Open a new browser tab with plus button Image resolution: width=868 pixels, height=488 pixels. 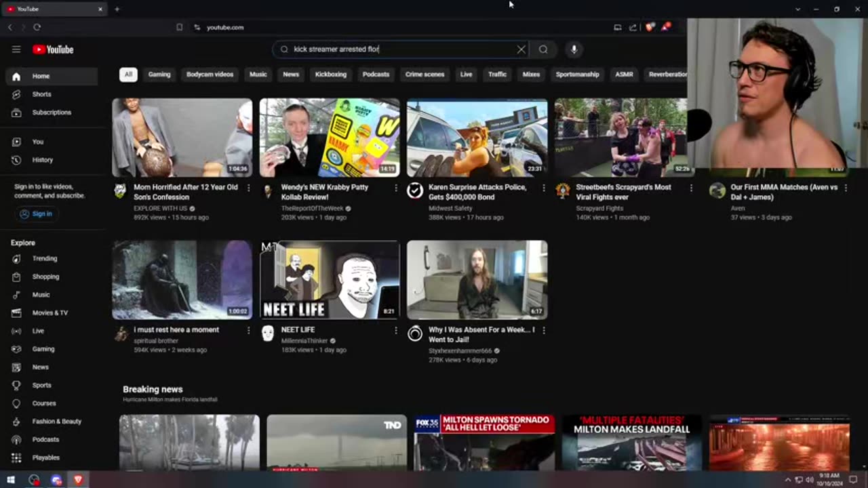[x=117, y=9]
